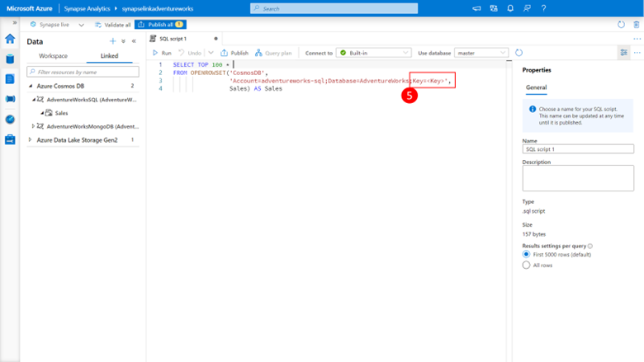Switch to the Linked tab
This screenshot has height=362, width=644.
[109, 56]
